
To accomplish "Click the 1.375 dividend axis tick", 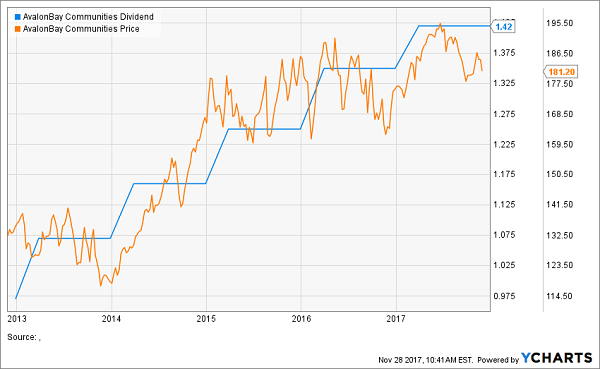I will [504, 53].
